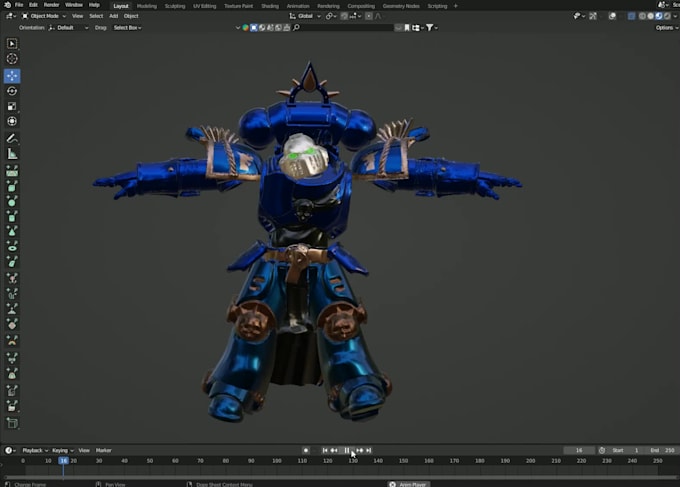Screen dimensions: 680x487
Task: Jump to previous keyframe
Action: click(334, 450)
